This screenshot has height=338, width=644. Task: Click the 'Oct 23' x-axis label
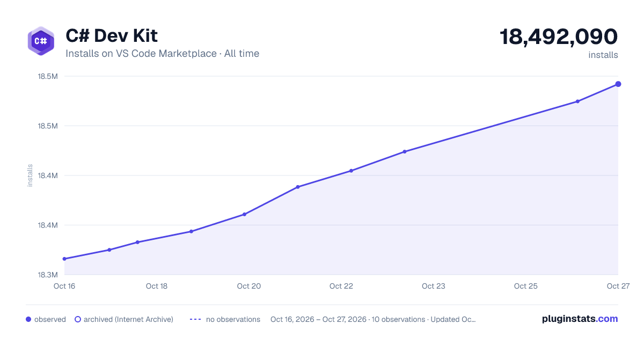pyautogui.click(x=434, y=286)
